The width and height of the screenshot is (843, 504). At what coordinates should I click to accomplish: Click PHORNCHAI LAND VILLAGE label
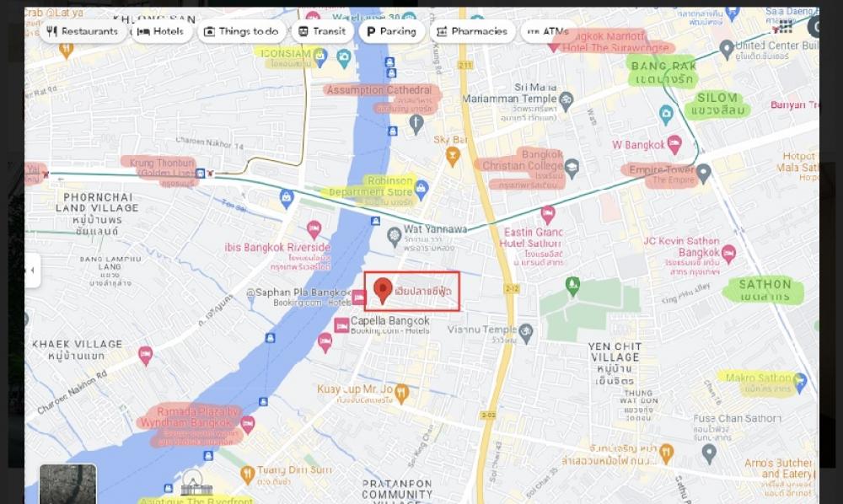pyautogui.click(x=97, y=214)
